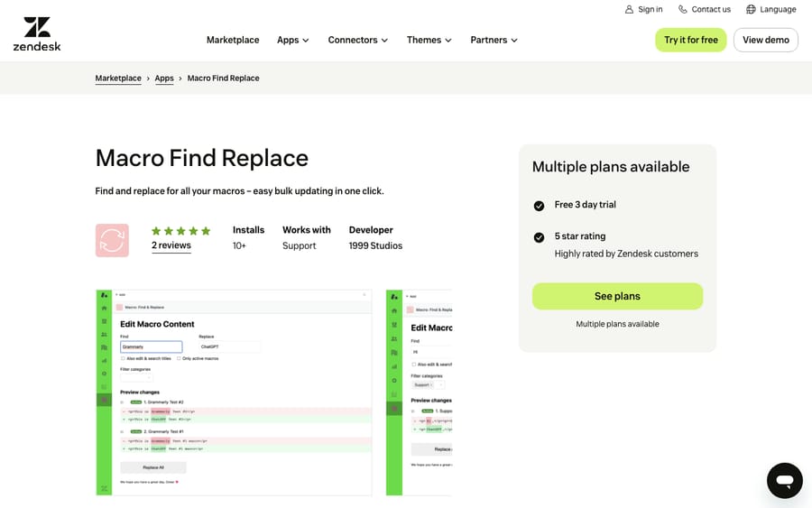The image size is (812, 508).
Task: Click the Zendesk logo
Action: [37, 34]
